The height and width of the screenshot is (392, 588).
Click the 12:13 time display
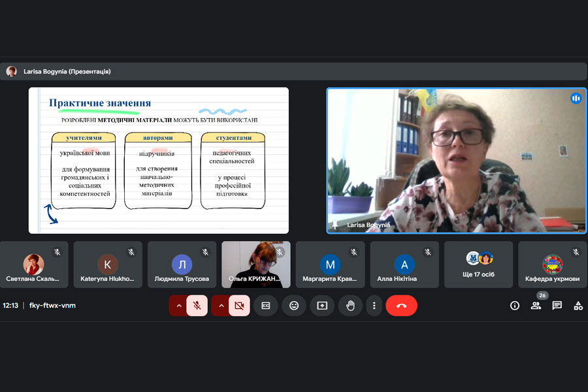pos(10,305)
